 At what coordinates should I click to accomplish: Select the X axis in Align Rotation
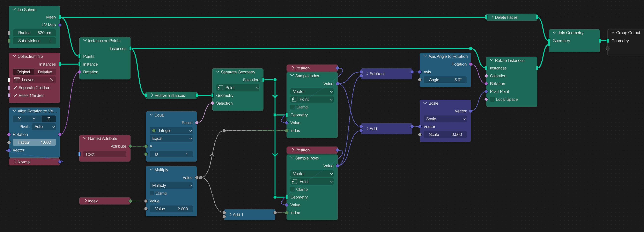tap(20, 119)
